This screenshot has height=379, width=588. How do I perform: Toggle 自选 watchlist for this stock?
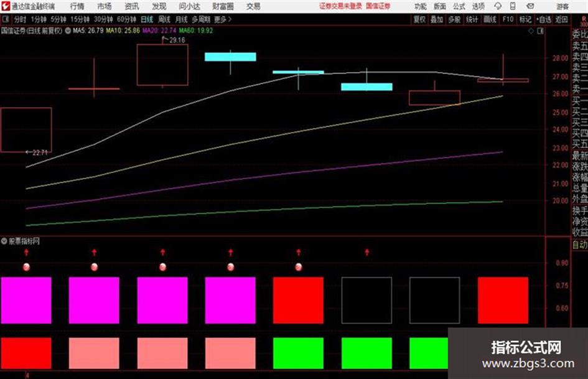coord(543,19)
